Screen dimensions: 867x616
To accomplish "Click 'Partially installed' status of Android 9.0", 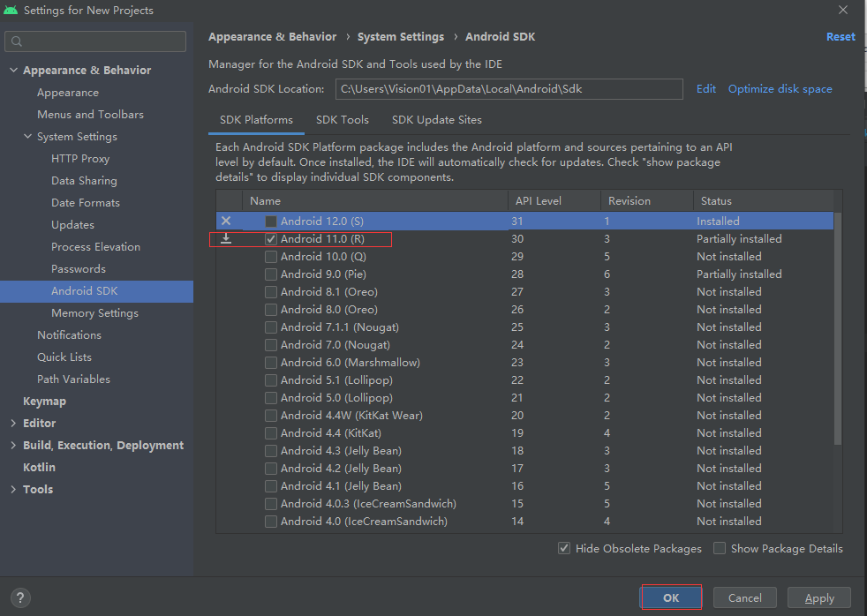I will [x=739, y=274].
